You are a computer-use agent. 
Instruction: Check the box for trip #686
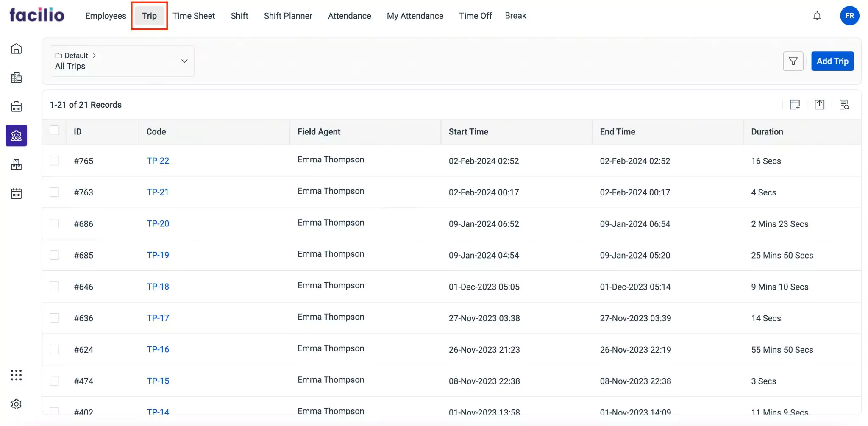[x=55, y=223]
